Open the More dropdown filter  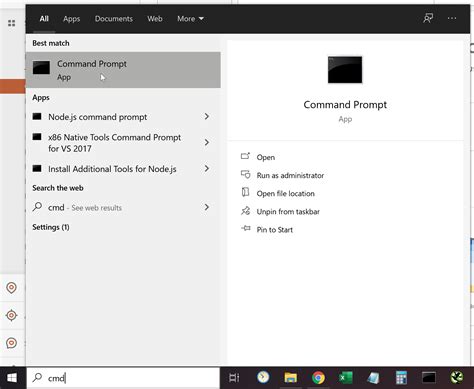pos(190,19)
